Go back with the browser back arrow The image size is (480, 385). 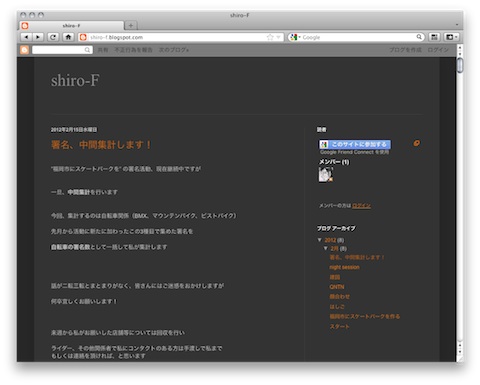pos(26,37)
